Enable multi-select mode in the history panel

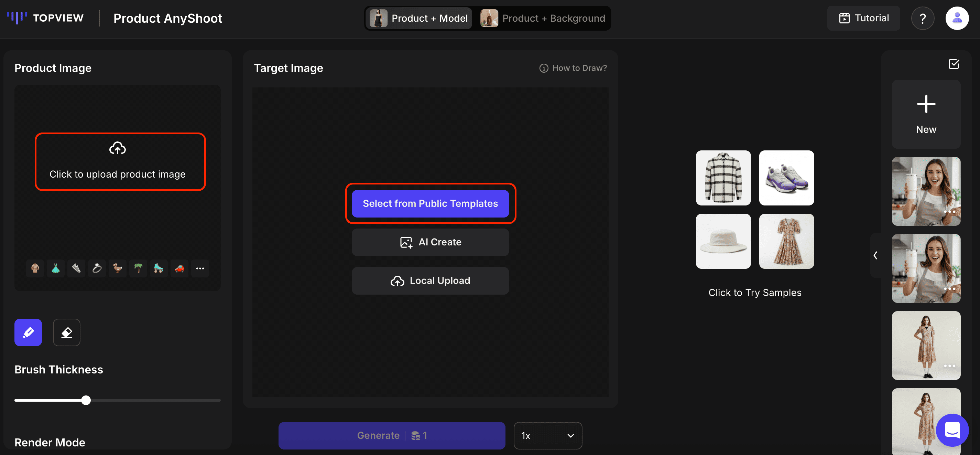coord(954,64)
